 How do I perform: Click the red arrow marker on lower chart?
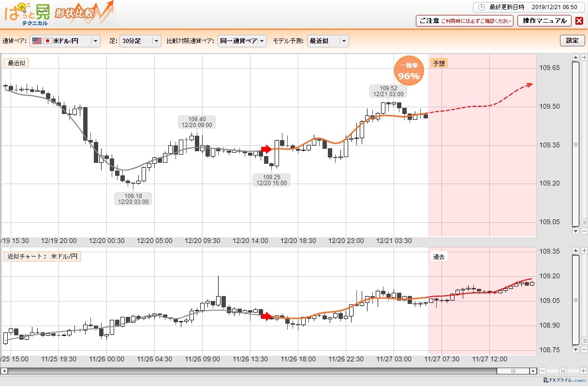coord(266,316)
